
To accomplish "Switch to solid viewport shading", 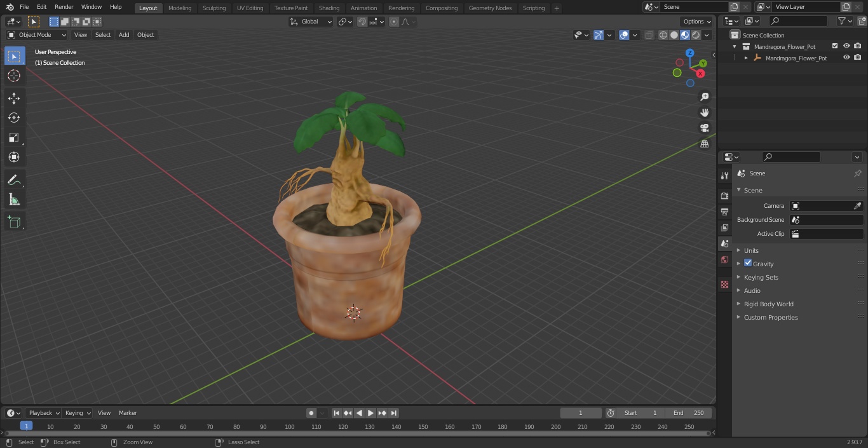I will (674, 35).
